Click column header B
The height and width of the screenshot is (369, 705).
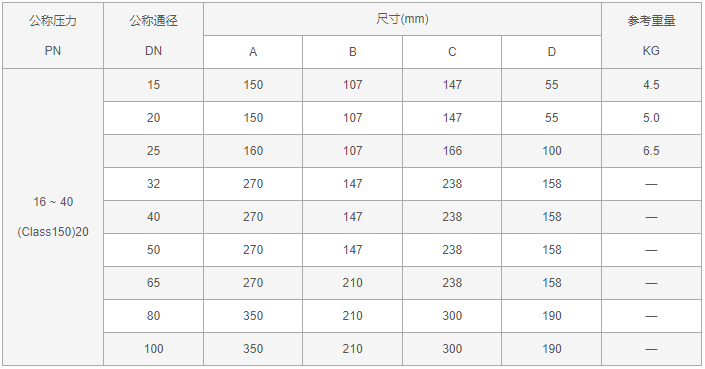[x=352, y=52]
